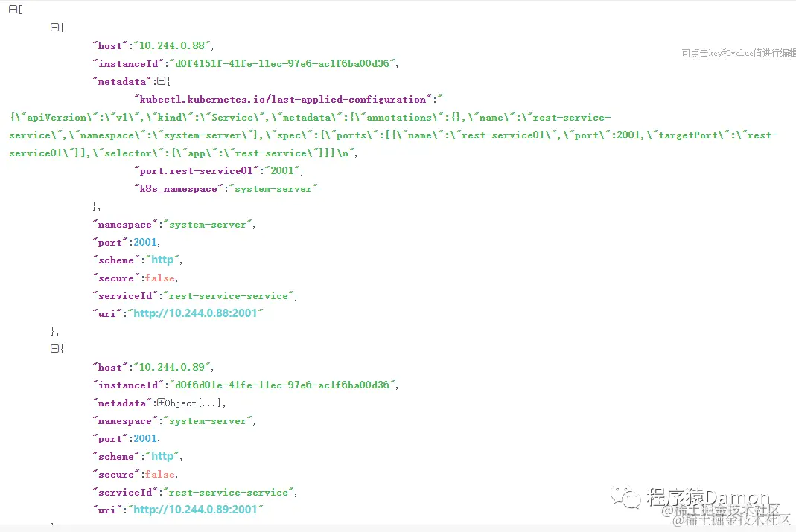Click the instanceId key in the second instance
Screen dimensions: 796x532
pyautogui.click(x=128, y=385)
